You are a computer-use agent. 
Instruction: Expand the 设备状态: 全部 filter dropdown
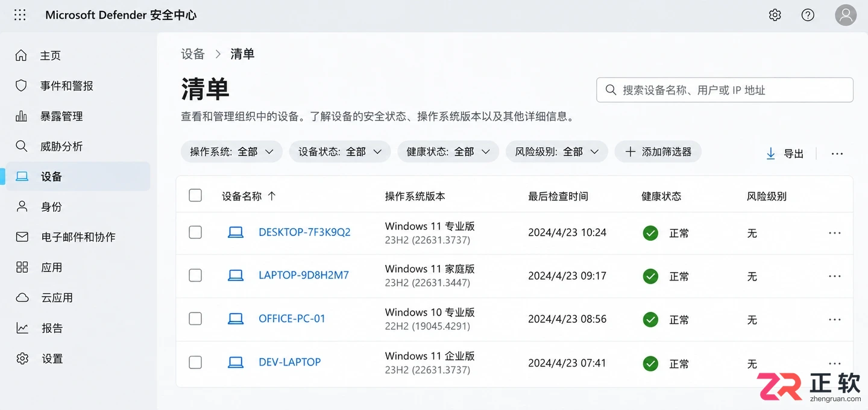pyautogui.click(x=340, y=152)
